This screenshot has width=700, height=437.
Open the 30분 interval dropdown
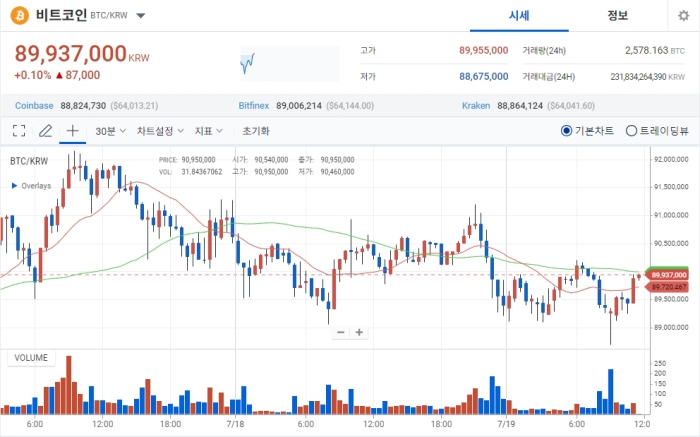[x=109, y=130]
